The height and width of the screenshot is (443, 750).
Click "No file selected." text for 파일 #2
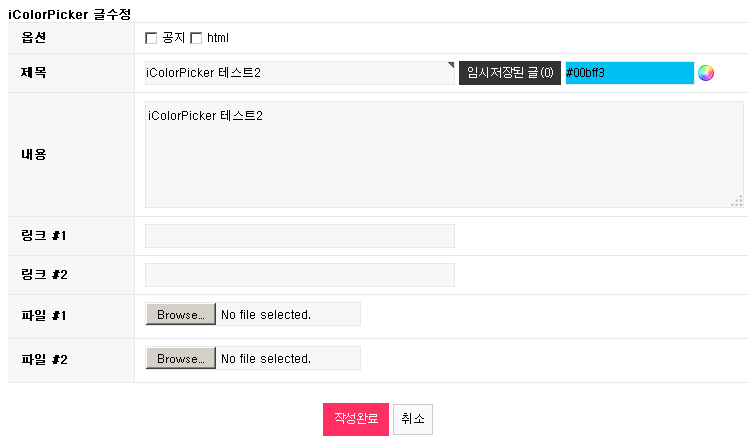pyautogui.click(x=266, y=358)
